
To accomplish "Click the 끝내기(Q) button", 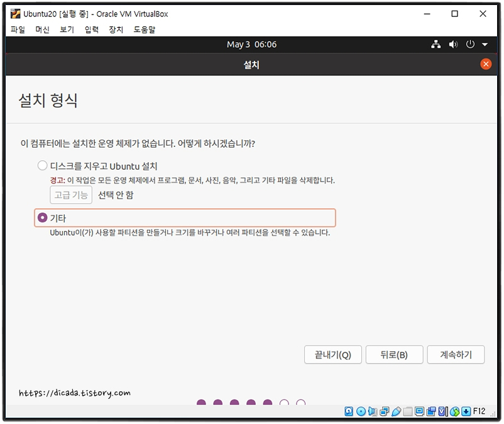I will click(x=332, y=355).
